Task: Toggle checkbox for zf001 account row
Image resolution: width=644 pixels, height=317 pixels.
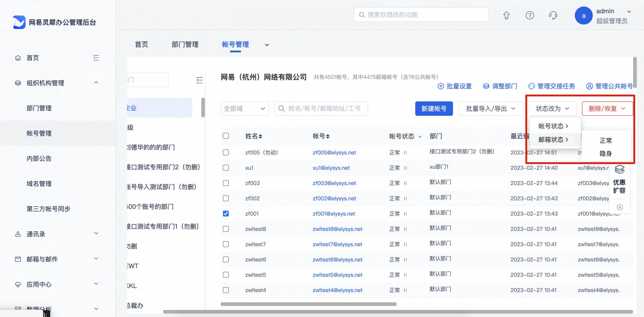Action: tap(226, 213)
